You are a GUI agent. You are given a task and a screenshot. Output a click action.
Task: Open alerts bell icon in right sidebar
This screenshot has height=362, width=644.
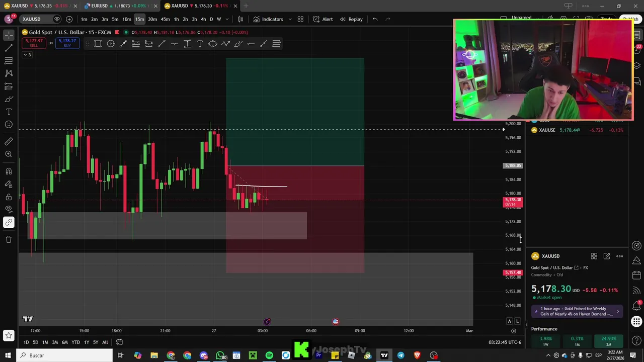coord(637,306)
